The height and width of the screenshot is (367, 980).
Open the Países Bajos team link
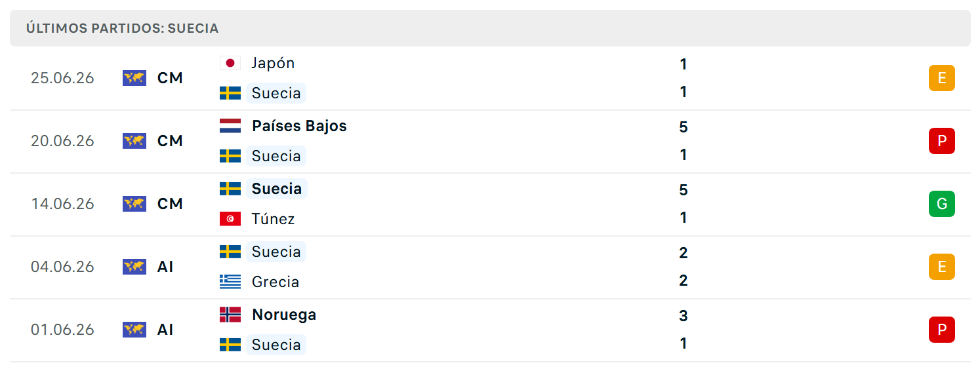[x=299, y=126]
